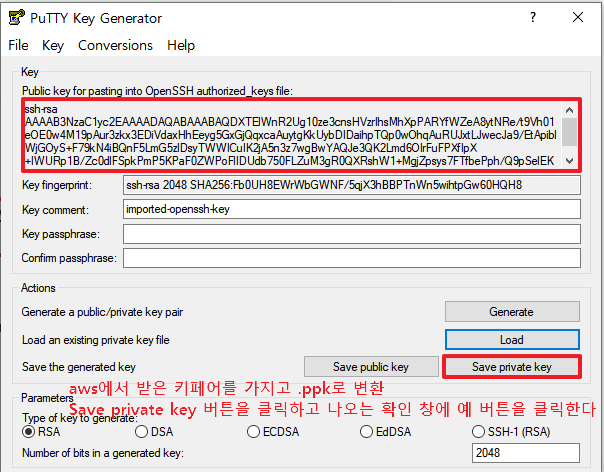604x472 pixels.
Task: Click 'Save the generated key' text
Action: coord(79,367)
